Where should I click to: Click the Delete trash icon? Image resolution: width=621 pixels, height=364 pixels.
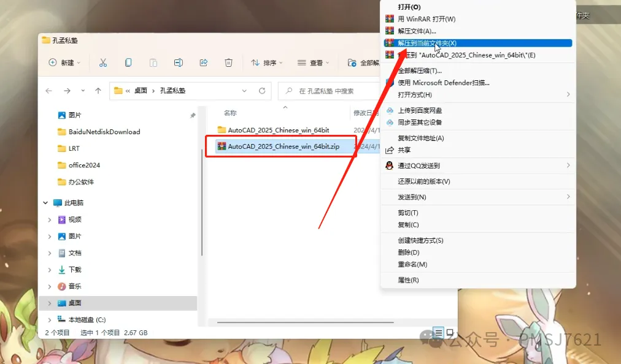coord(228,63)
